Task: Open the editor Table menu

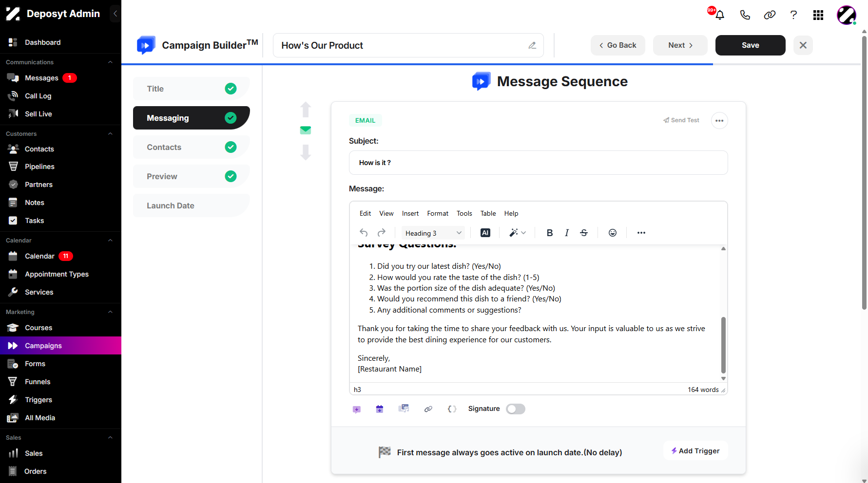Action: pyautogui.click(x=488, y=213)
